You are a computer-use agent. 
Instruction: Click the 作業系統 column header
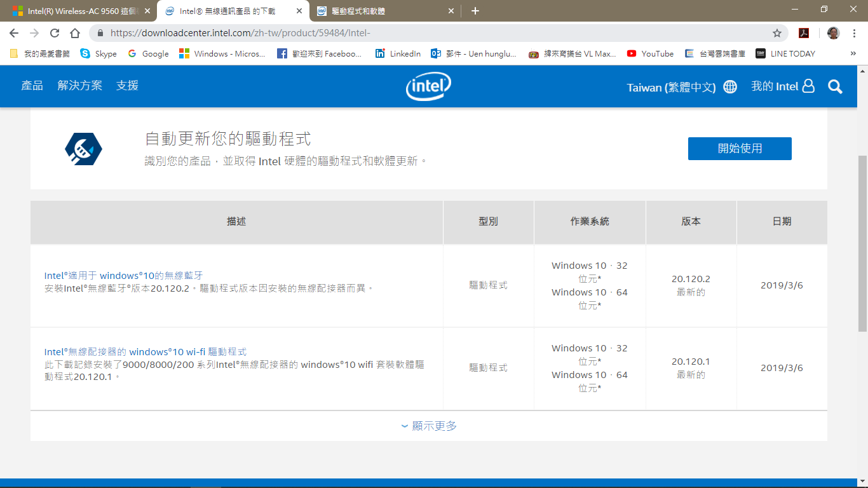point(590,222)
